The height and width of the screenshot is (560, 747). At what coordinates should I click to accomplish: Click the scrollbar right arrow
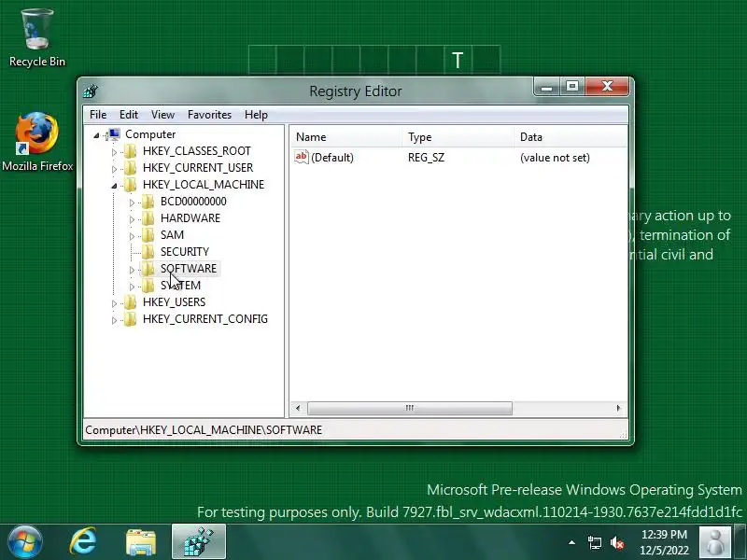[618, 408]
